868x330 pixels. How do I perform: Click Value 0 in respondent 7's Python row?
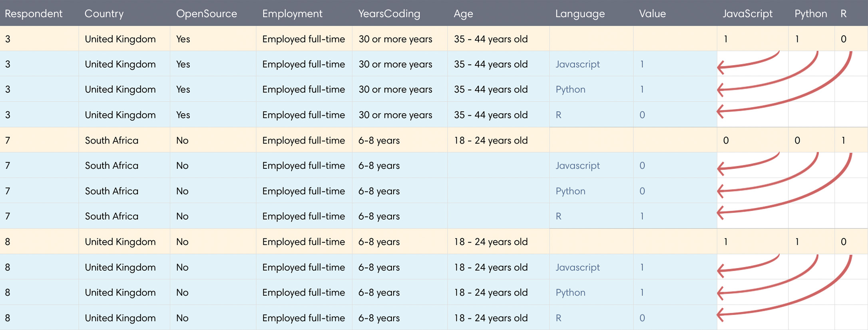point(642,191)
